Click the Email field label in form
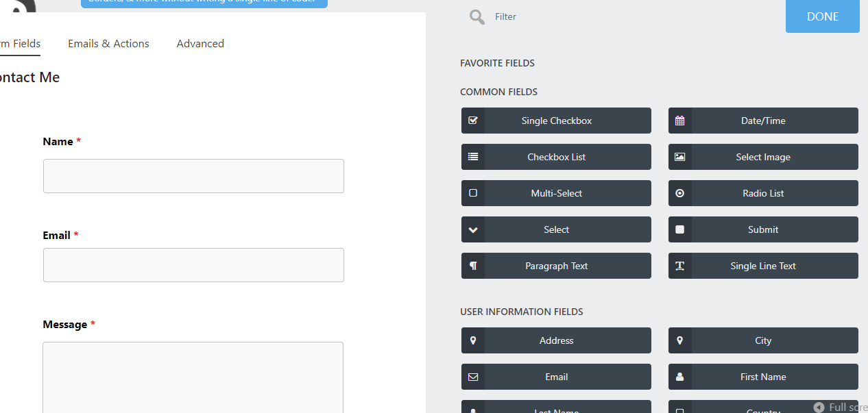Screen dimensions: 868x413 (x=56, y=235)
